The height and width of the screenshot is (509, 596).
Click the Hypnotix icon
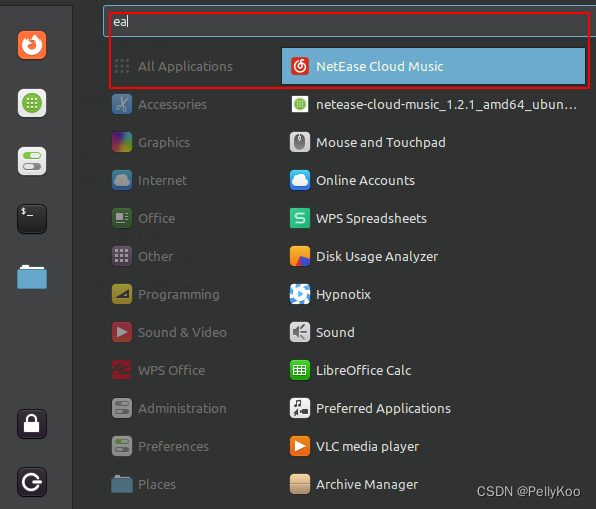(300, 294)
